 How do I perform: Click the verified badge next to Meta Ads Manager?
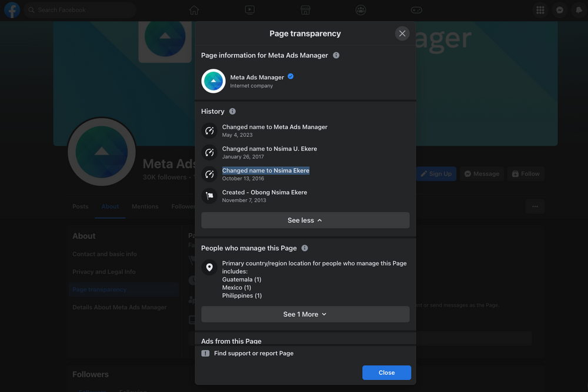click(290, 76)
